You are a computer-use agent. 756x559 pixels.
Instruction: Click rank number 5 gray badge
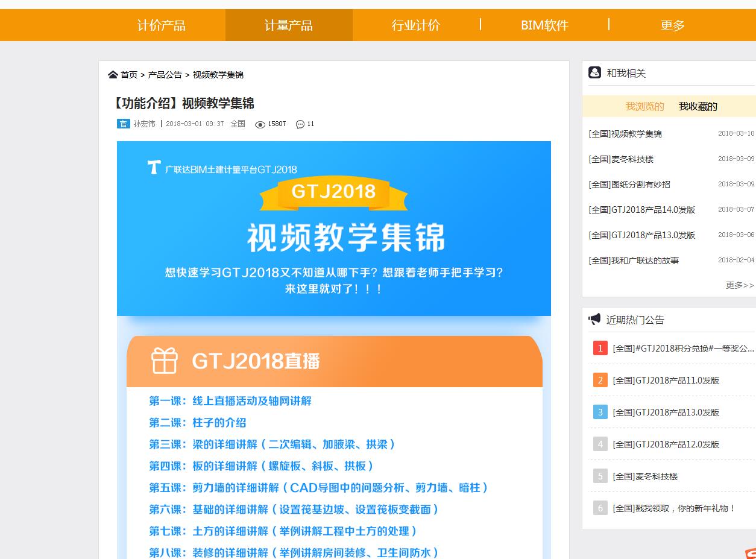point(600,476)
